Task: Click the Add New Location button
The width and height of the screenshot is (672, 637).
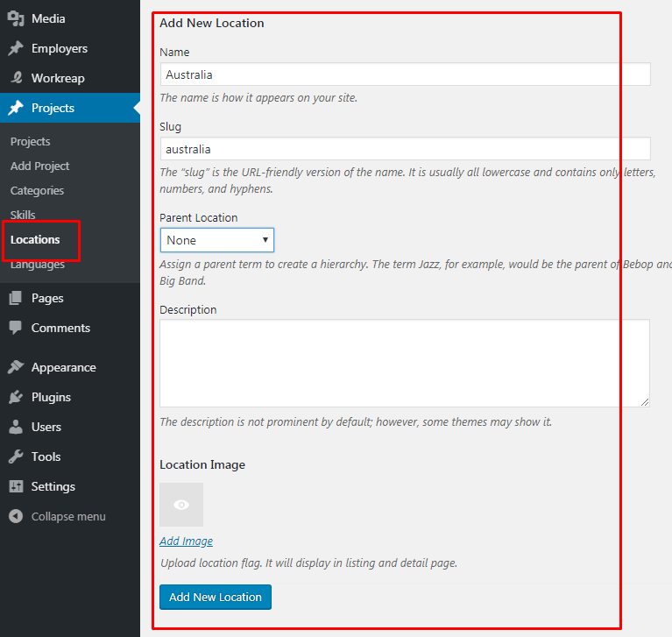Action: [216, 597]
